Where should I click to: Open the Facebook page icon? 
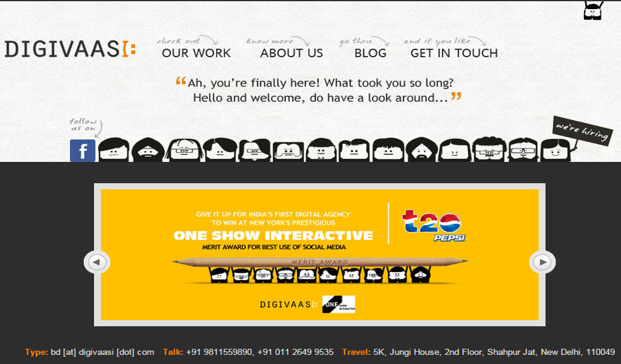[x=83, y=150]
